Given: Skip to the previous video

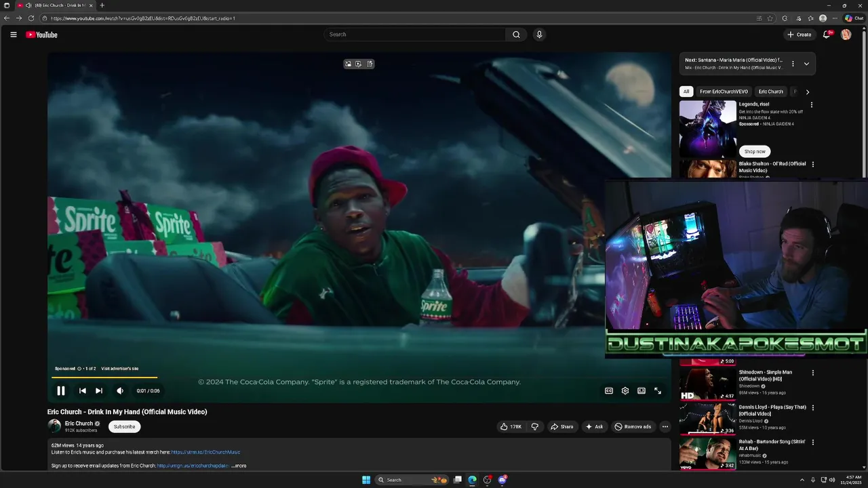Looking at the screenshot, I should (x=83, y=390).
